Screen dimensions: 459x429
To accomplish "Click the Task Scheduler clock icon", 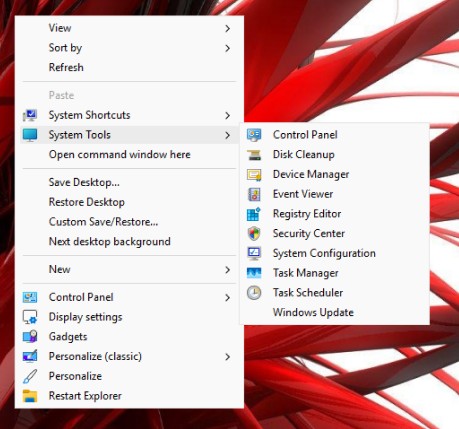I will pos(254,293).
